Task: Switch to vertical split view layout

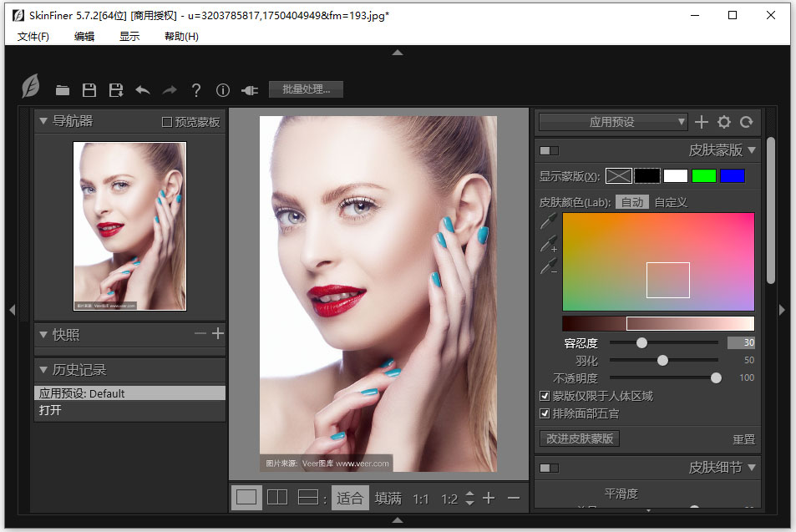Action: pos(276,498)
